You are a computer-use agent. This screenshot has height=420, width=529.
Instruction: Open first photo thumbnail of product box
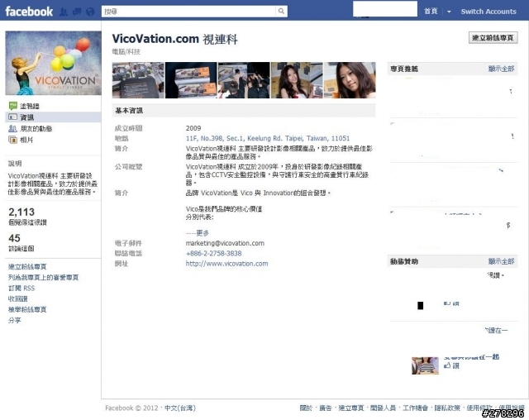pos(138,80)
